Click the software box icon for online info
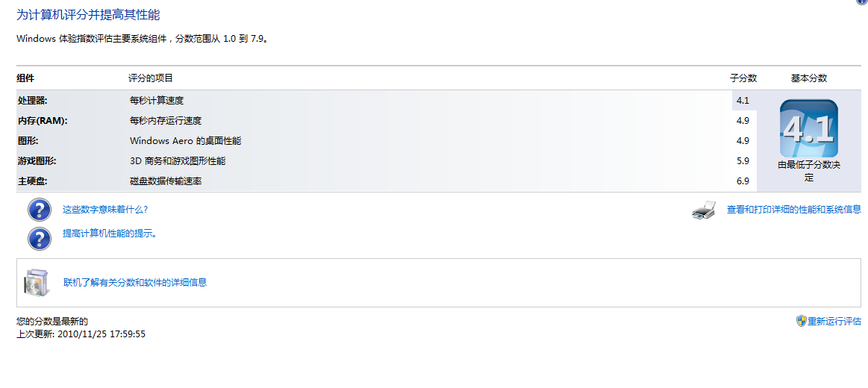 pyautogui.click(x=37, y=282)
